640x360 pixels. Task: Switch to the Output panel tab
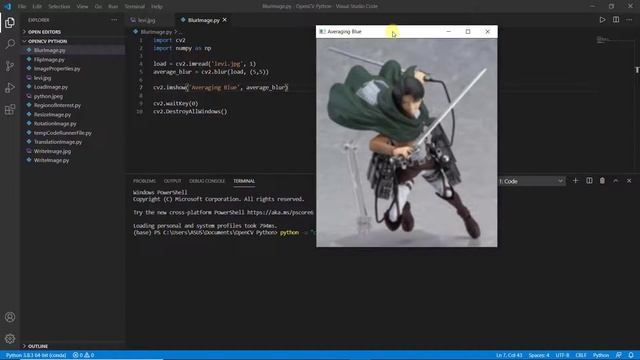[x=172, y=181]
